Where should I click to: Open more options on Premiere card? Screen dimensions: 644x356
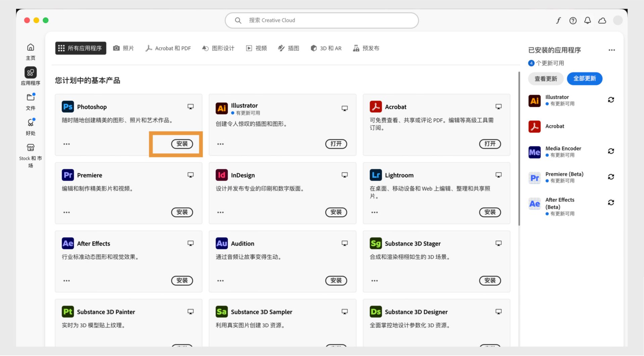66,213
